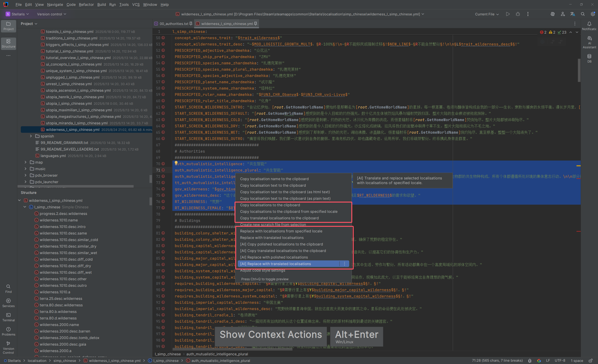Open the Version control dropdown
Viewport: 598px width, 364px height.
(51, 14)
